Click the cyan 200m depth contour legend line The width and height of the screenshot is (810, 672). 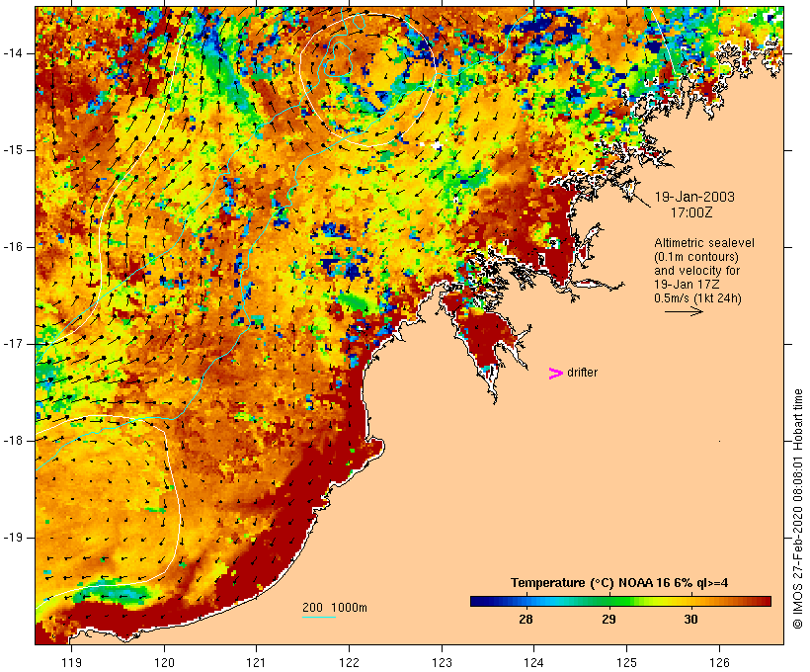(x=318, y=618)
